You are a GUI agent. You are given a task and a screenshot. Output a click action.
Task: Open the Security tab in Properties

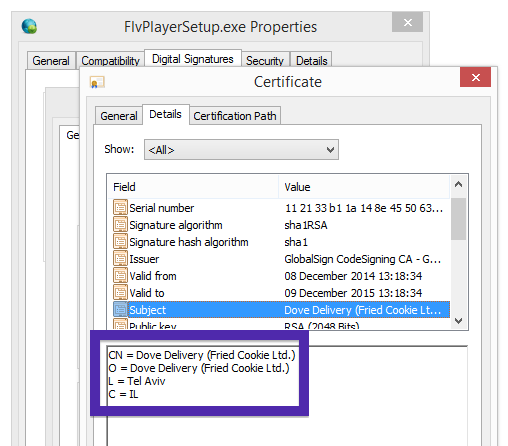(x=265, y=61)
